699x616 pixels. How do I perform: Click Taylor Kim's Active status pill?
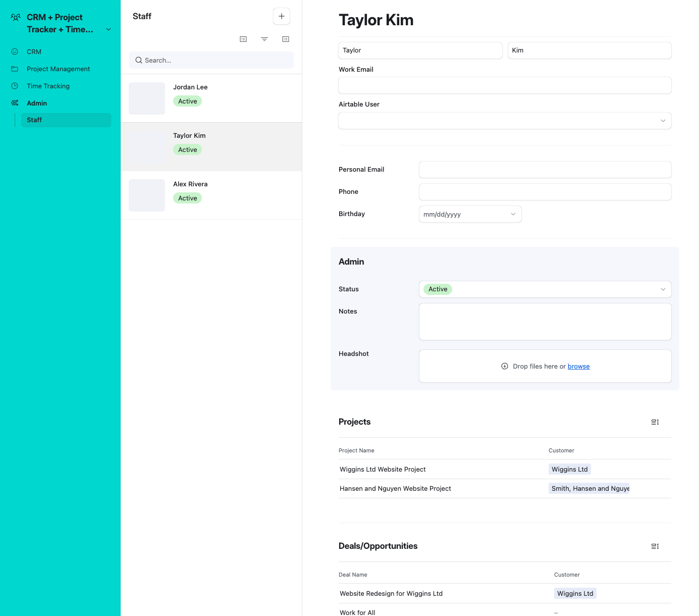tap(187, 149)
